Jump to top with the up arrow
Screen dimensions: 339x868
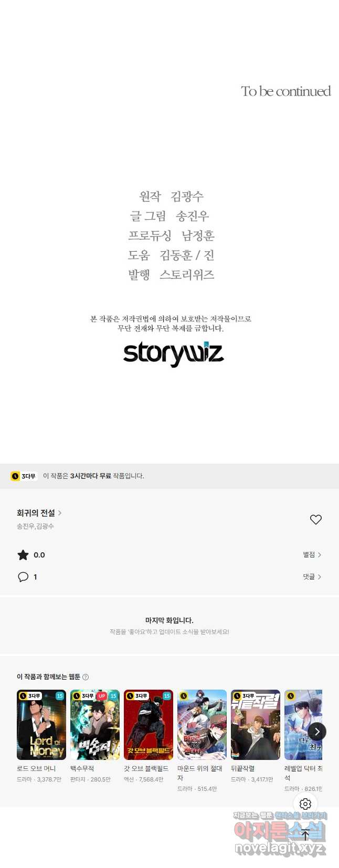305,835
